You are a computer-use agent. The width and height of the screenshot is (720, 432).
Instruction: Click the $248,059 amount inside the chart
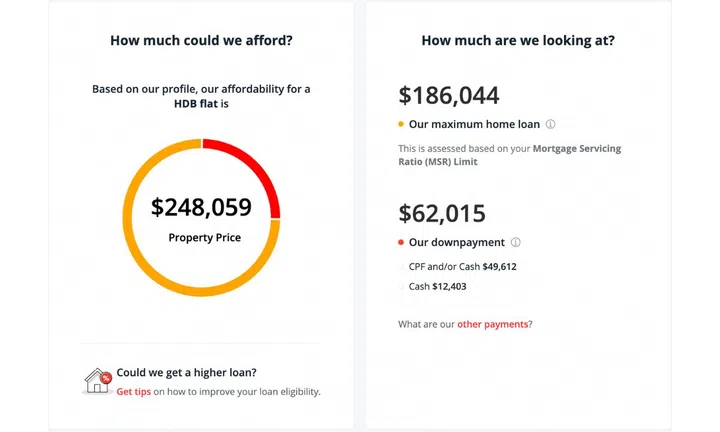(x=201, y=208)
